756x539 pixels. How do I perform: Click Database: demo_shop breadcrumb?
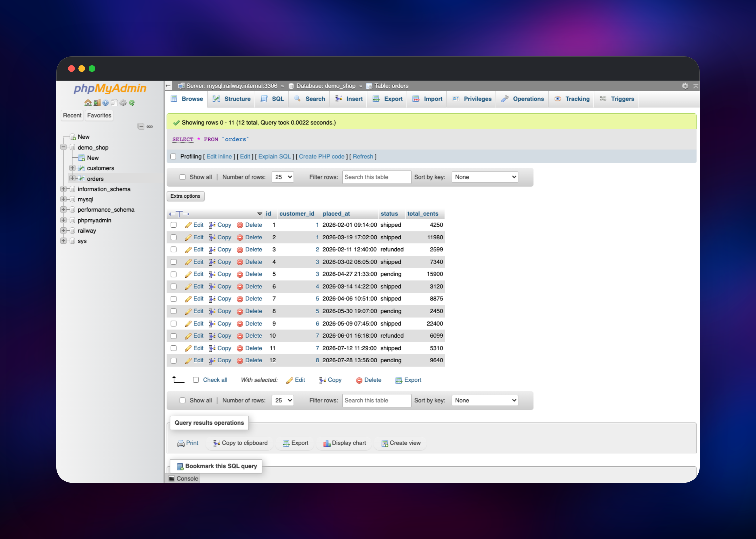pyautogui.click(x=325, y=86)
